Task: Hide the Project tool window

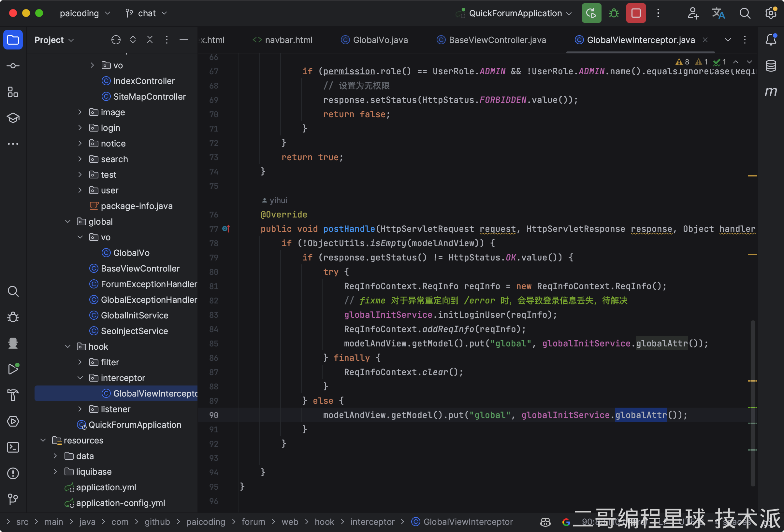Action: 183,40
